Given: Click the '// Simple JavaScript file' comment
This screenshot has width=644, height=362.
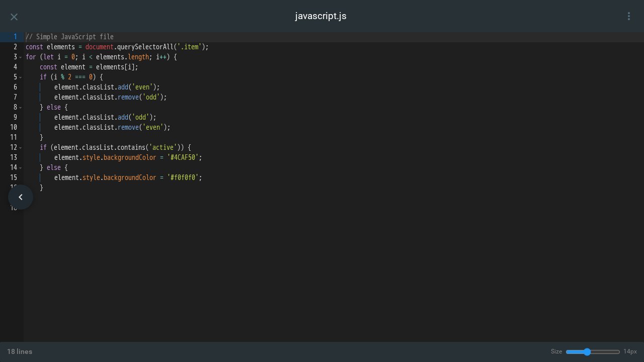Looking at the screenshot, I should tap(70, 37).
